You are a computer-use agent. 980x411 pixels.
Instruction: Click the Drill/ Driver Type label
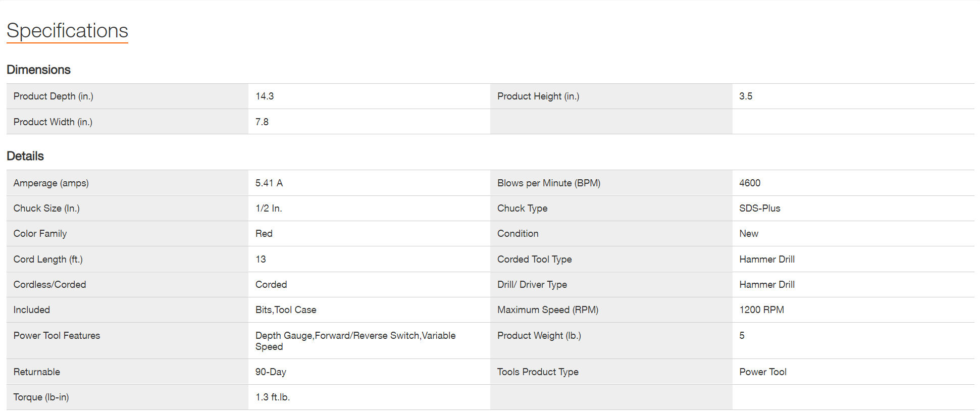pyautogui.click(x=532, y=284)
